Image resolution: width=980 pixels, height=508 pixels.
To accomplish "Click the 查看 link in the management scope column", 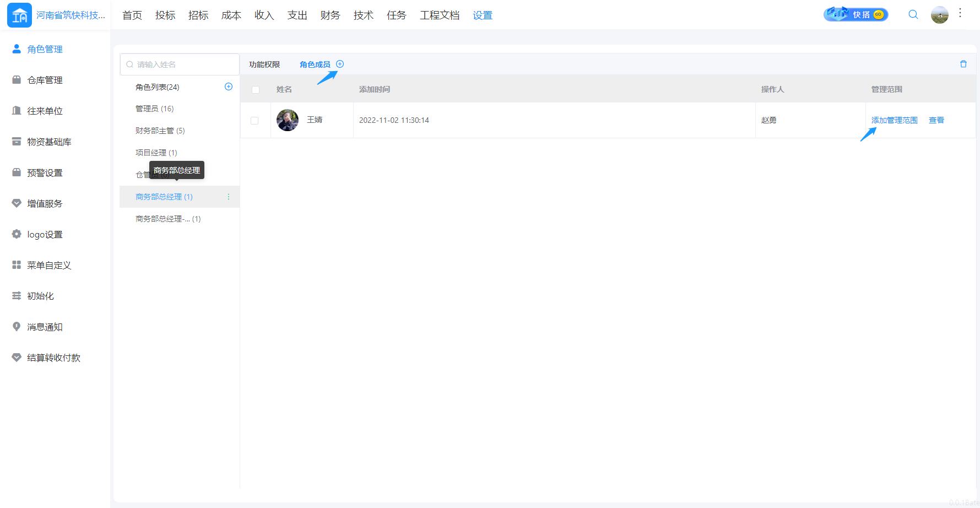I will [936, 120].
